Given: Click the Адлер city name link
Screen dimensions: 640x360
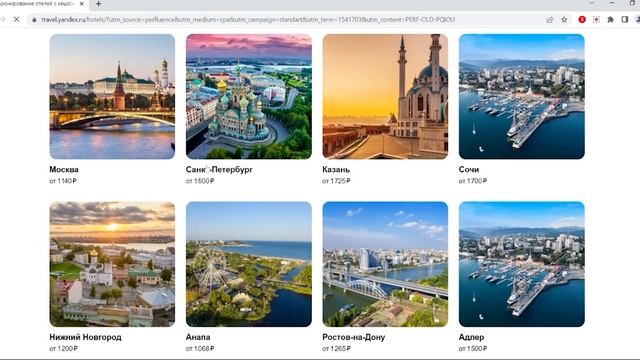Looking at the screenshot, I should (471, 337).
